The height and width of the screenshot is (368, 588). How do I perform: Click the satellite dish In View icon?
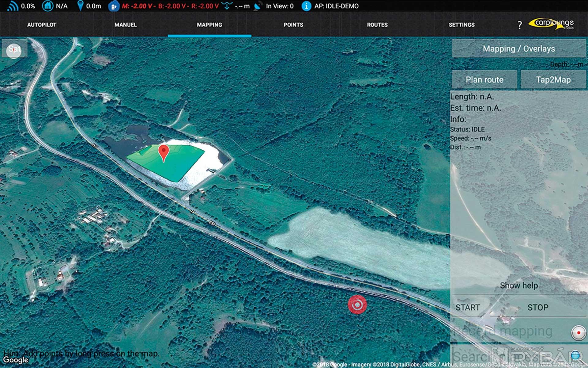click(258, 6)
